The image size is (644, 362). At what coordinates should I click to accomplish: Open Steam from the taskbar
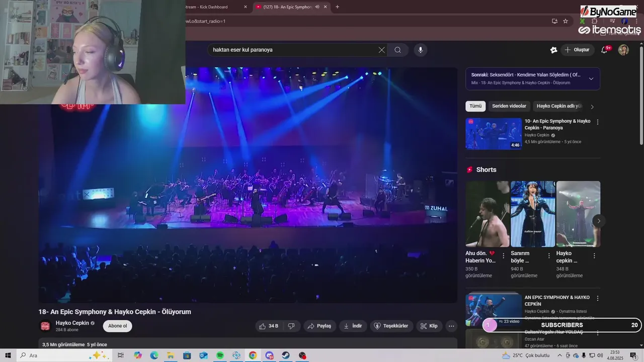[x=286, y=355]
